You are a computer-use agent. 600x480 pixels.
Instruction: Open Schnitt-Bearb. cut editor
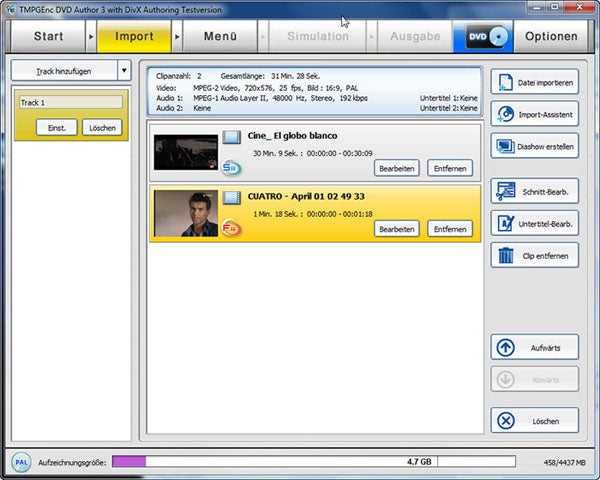[x=535, y=191]
